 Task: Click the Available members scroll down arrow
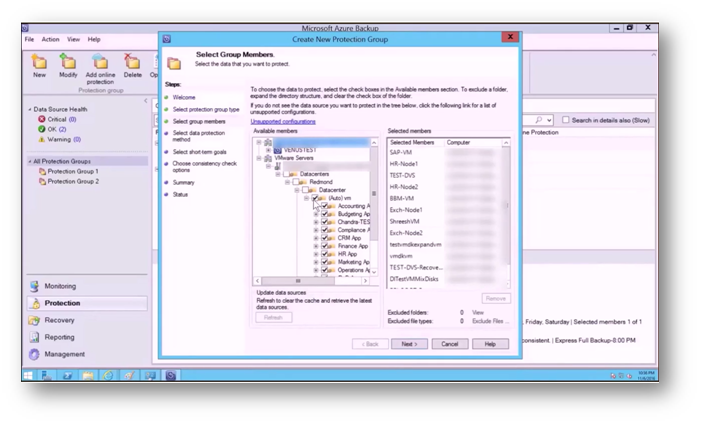coord(374,272)
